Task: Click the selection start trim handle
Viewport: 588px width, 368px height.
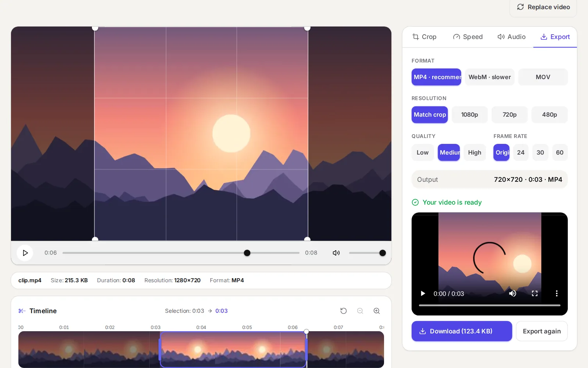Action: 160,350
